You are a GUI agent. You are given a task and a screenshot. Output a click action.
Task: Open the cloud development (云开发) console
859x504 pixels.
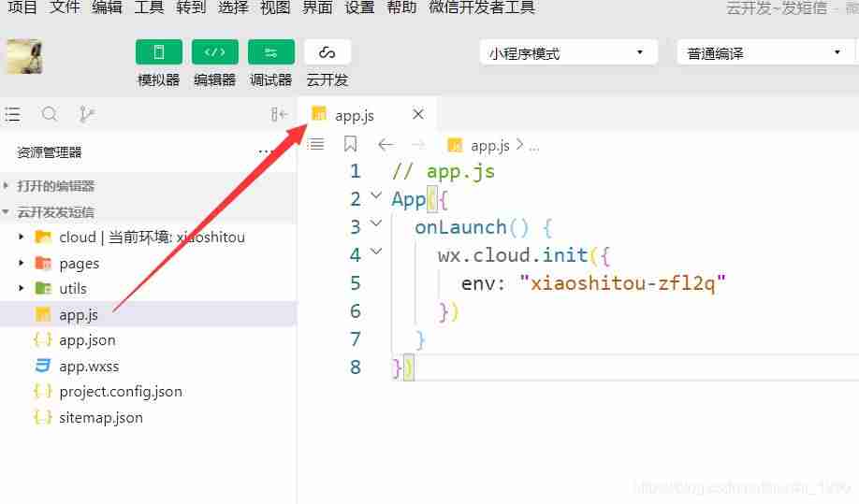click(328, 52)
